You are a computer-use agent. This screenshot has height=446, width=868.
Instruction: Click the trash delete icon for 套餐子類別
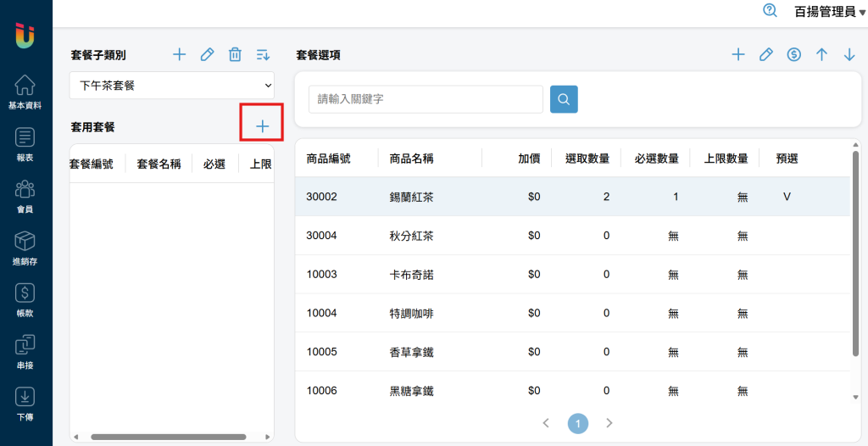(235, 55)
